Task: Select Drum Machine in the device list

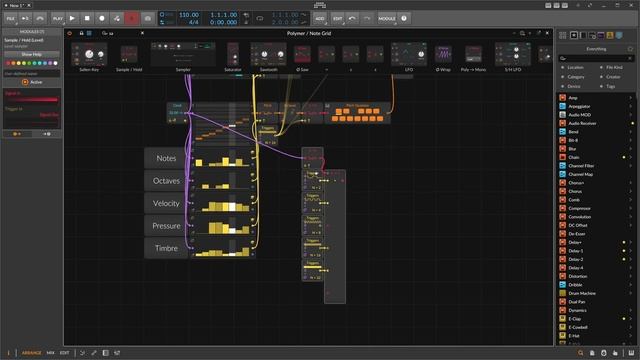Action: point(596,293)
